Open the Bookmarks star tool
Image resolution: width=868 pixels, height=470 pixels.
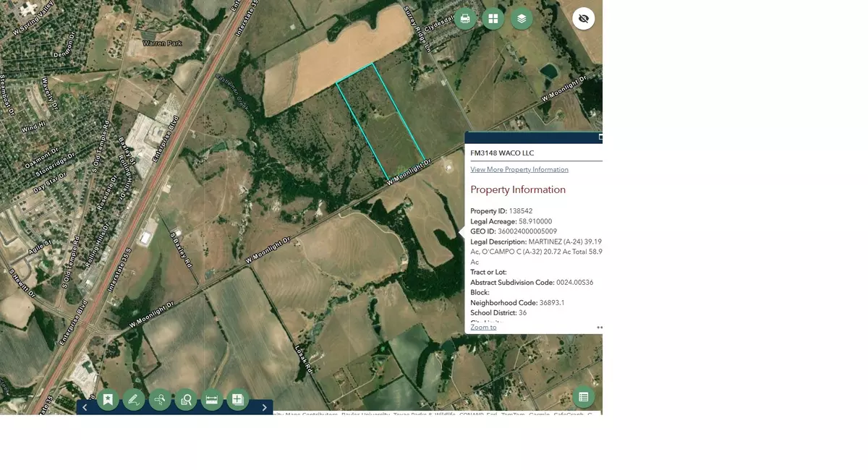[x=108, y=399]
